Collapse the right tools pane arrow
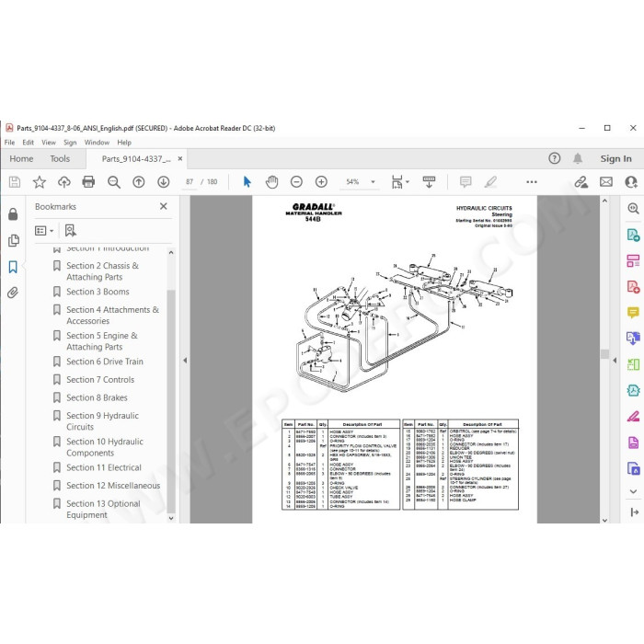Screen dimensions: 644x644 pos(615,361)
